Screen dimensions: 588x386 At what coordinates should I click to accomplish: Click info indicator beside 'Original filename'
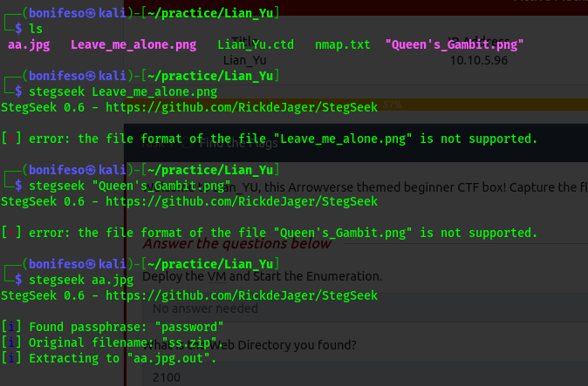point(9,342)
